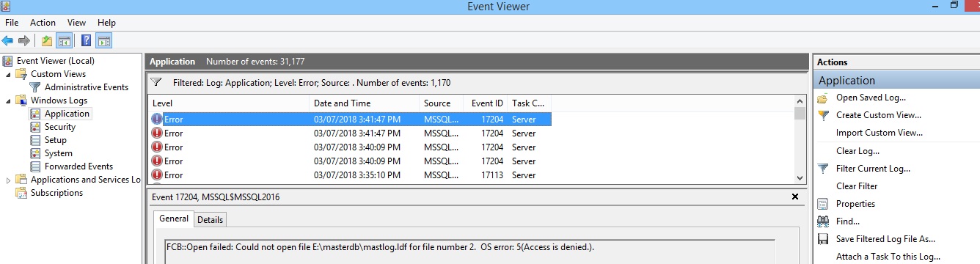The image size is (980, 264).
Task: Collapse the Custom Views tree node
Action: pyautogui.click(x=8, y=74)
